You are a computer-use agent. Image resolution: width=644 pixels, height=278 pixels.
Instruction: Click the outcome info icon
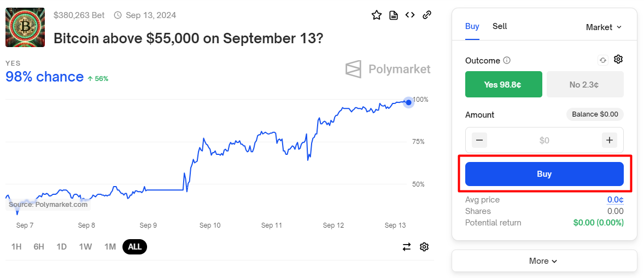(x=507, y=60)
